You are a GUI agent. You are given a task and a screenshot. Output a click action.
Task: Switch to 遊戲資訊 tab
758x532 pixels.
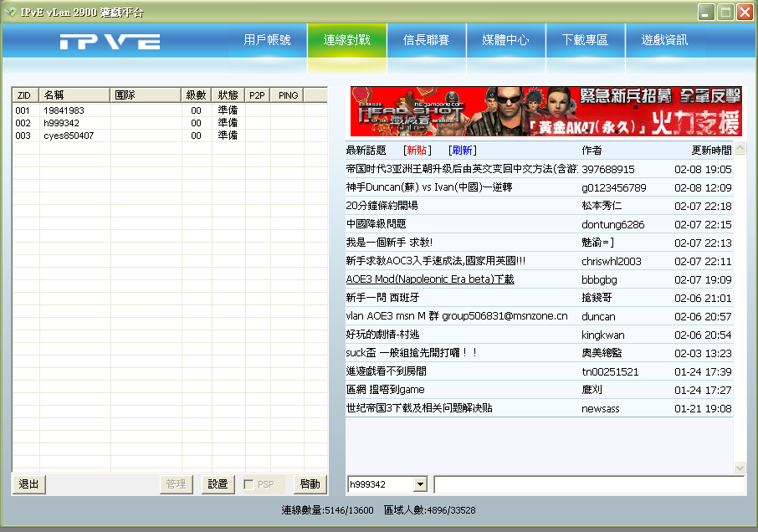[664, 40]
